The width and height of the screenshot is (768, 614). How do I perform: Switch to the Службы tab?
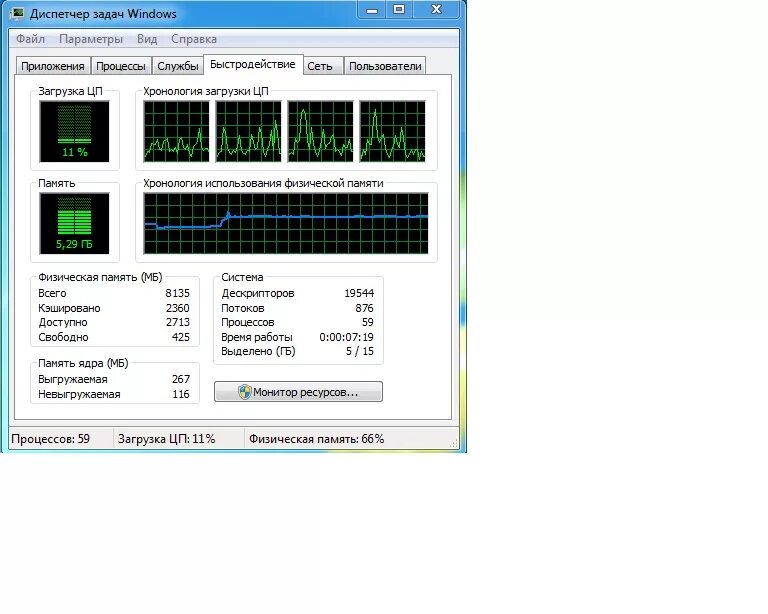178,66
